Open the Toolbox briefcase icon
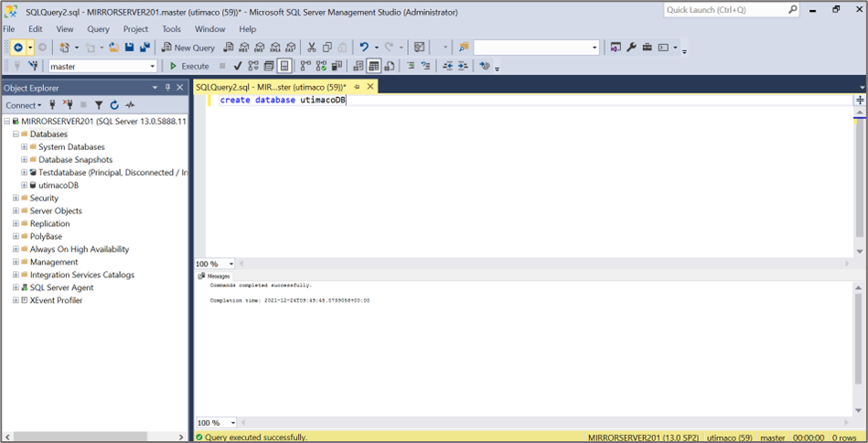Viewport: 868px width, 443px height. 648,48
